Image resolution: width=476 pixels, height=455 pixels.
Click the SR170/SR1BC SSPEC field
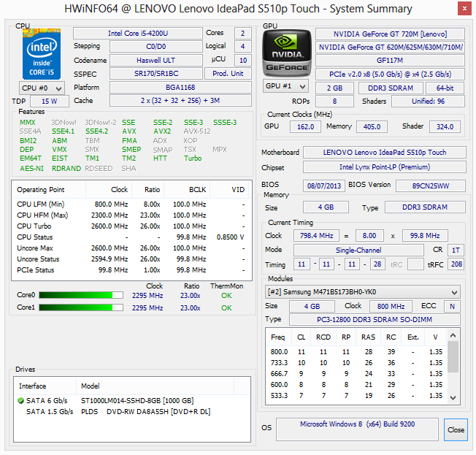coord(156,74)
